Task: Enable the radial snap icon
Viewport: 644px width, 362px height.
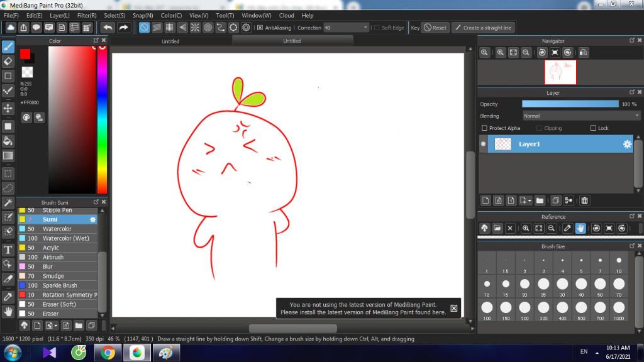Action: pos(195,28)
